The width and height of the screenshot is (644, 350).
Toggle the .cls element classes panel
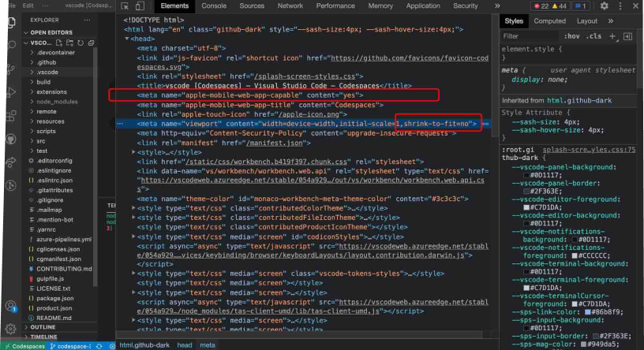click(x=593, y=36)
